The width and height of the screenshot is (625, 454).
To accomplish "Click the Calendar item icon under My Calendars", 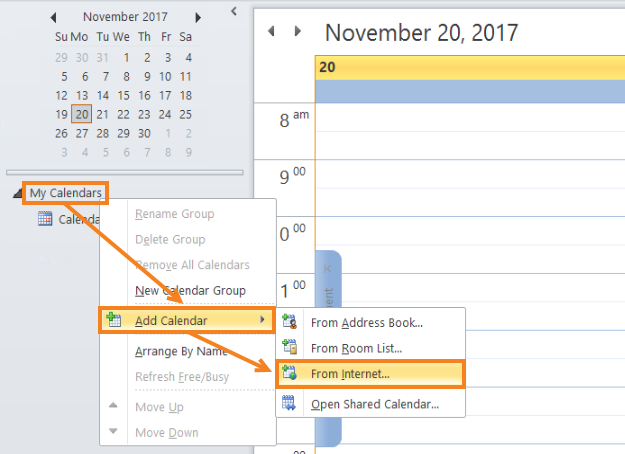I will coord(45,219).
